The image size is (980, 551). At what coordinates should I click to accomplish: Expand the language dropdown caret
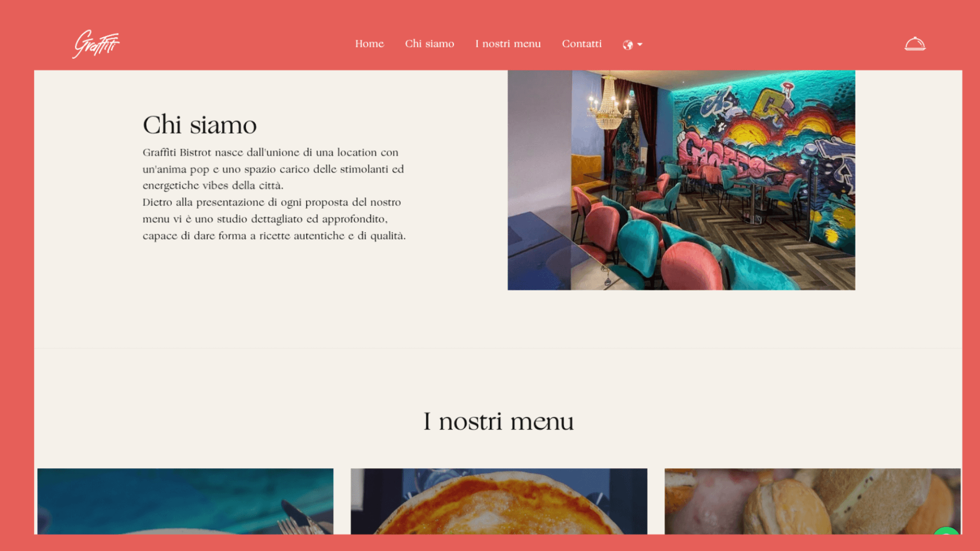640,45
